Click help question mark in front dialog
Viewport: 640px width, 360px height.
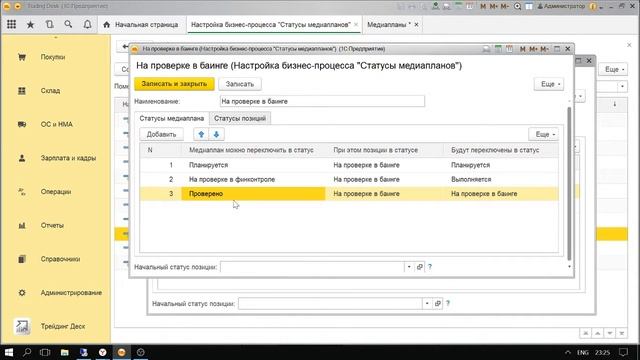430,267
